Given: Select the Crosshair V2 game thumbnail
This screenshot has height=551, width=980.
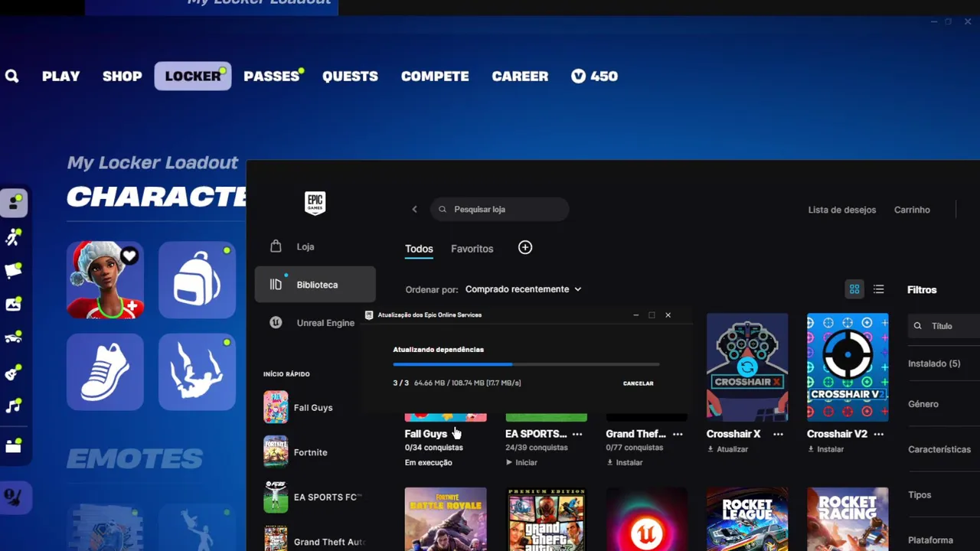Looking at the screenshot, I should (x=848, y=367).
